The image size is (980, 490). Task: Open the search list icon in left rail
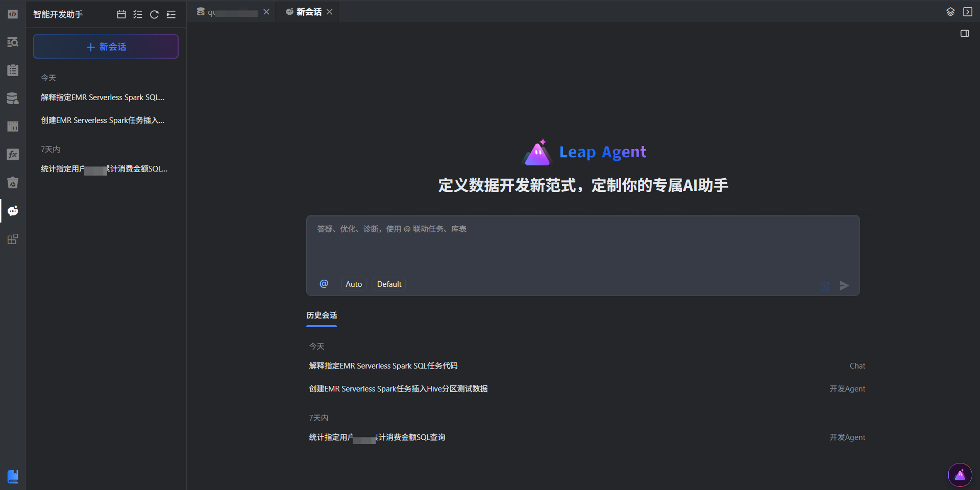pyautogui.click(x=13, y=42)
